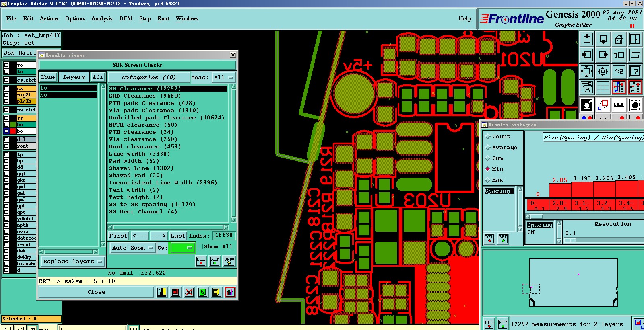
Task: Click the histogram chart icon in Results viewer
Action: (230, 292)
